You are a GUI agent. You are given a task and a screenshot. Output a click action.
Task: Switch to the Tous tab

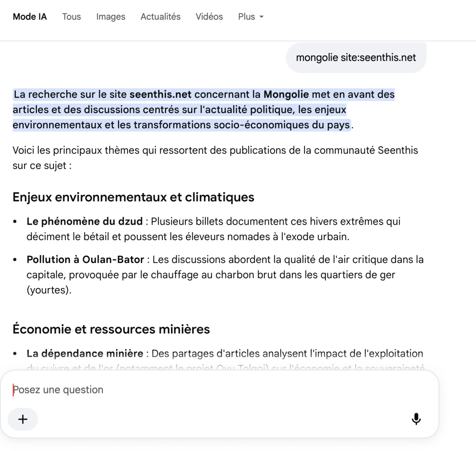[x=72, y=17]
